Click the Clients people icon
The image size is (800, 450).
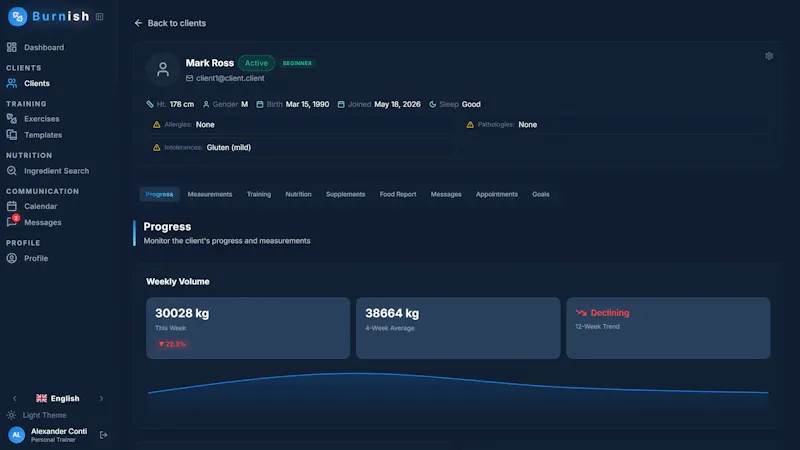12,83
